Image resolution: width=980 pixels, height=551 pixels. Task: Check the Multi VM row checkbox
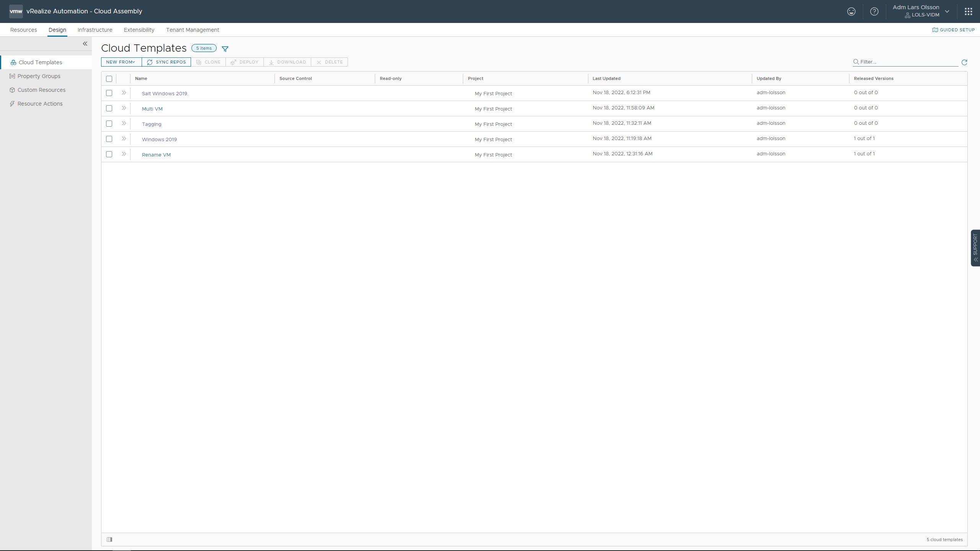tap(109, 108)
